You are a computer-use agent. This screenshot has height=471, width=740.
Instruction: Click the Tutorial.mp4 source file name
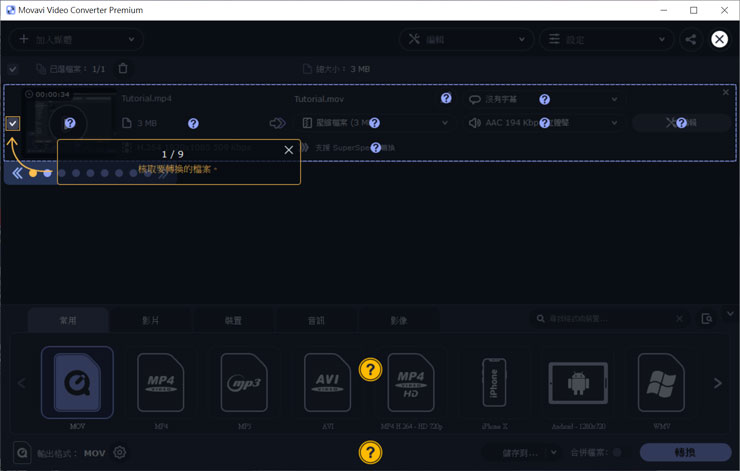tap(146, 99)
